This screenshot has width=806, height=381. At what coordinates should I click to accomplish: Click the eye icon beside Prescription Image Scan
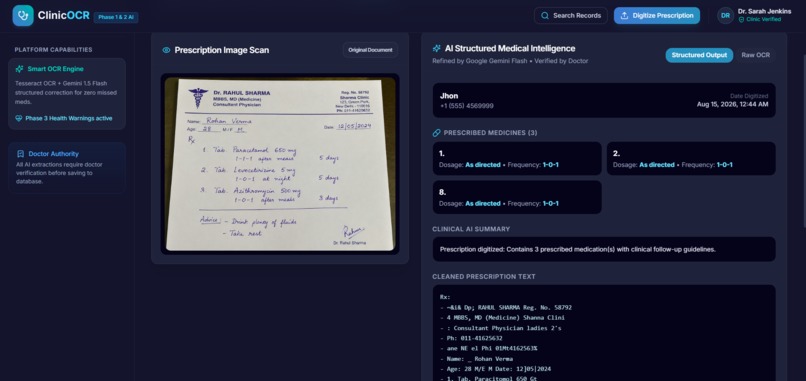166,50
